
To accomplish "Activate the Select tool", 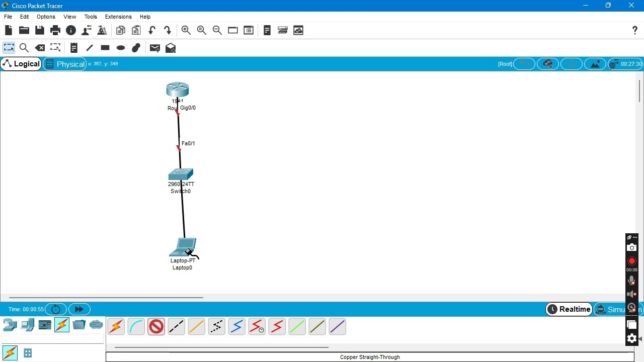I will coord(9,48).
